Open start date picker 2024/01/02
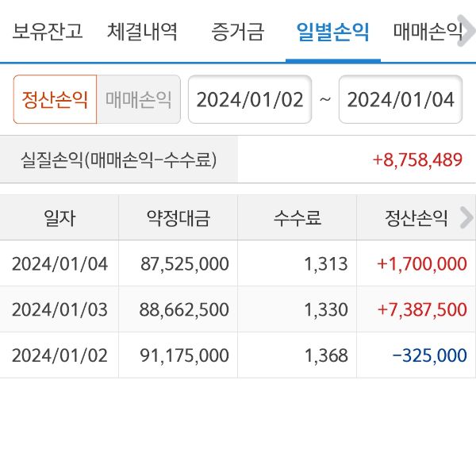 [x=250, y=99]
